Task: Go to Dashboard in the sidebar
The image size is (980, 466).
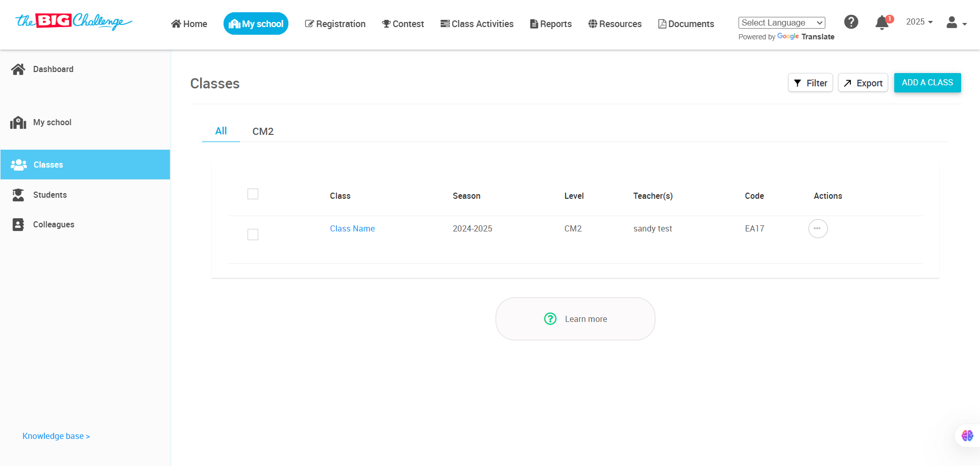Action: coord(85,69)
